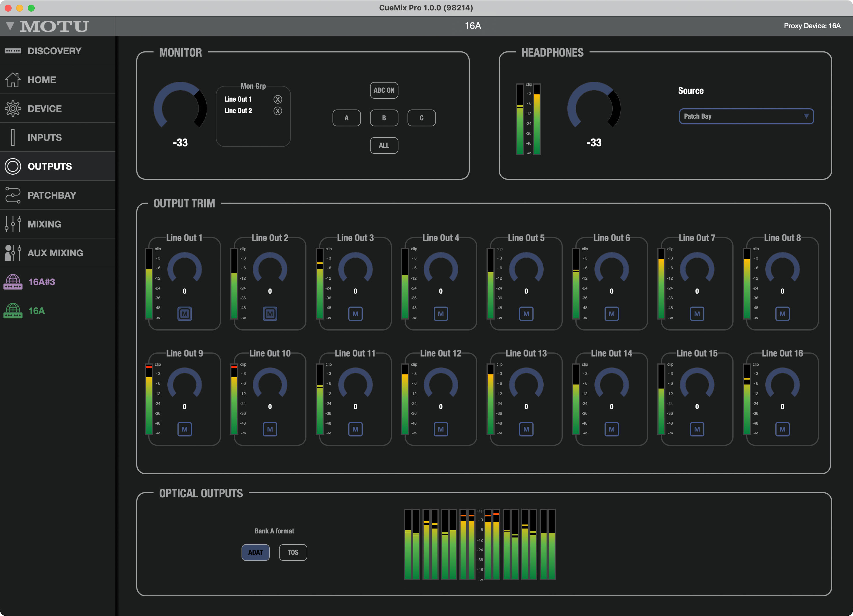Viewport: 853px width, 616px height.
Task: Select the purple 16A#3 device icon
Action: (x=13, y=282)
